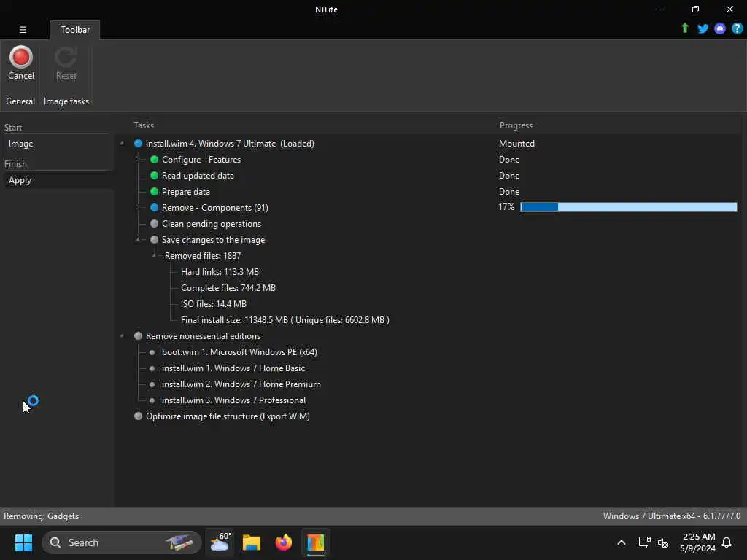Select install.wim 1. Windows 7 Home Basic

click(x=233, y=368)
